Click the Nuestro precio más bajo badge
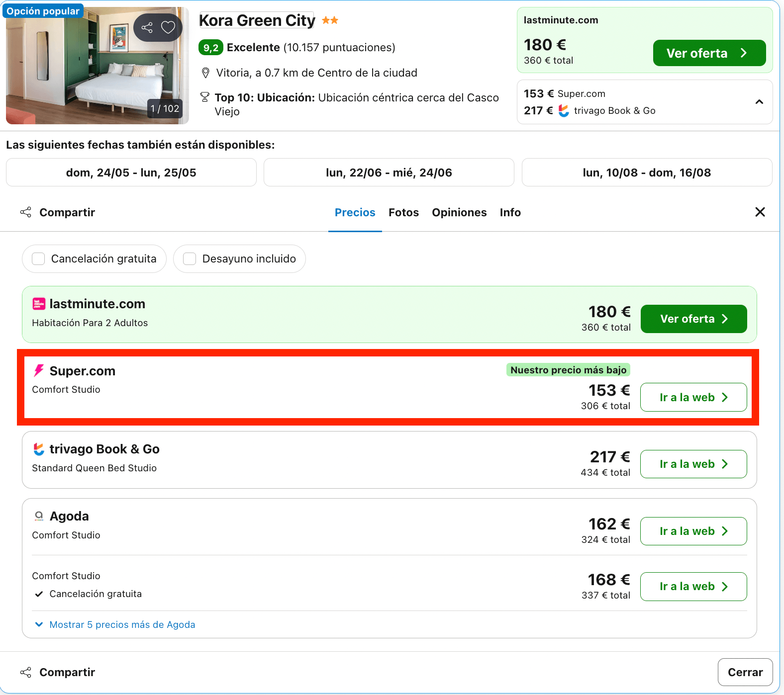 (x=569, y=370)
